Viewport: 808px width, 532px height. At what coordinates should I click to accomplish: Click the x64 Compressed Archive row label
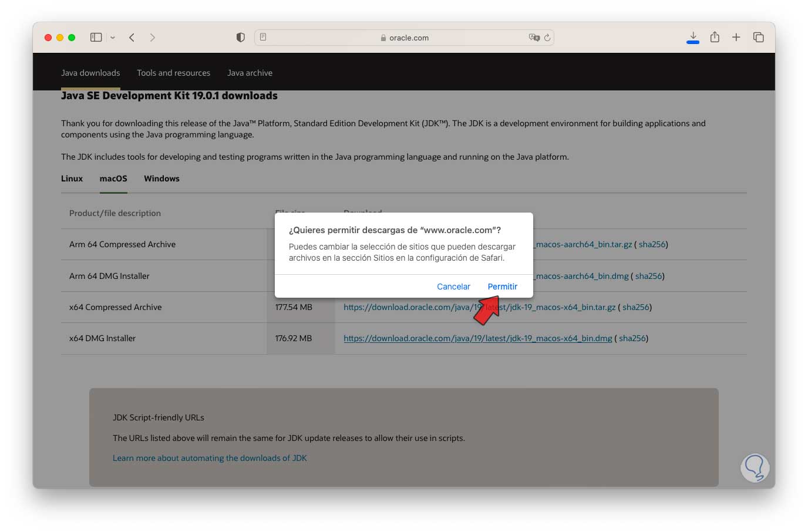(x=115, y=307)
